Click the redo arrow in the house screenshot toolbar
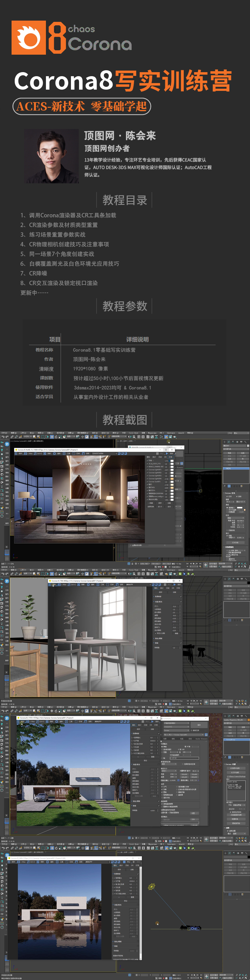Image resolution: width=250 pixels, height=980 pixels. click(7, 711)
